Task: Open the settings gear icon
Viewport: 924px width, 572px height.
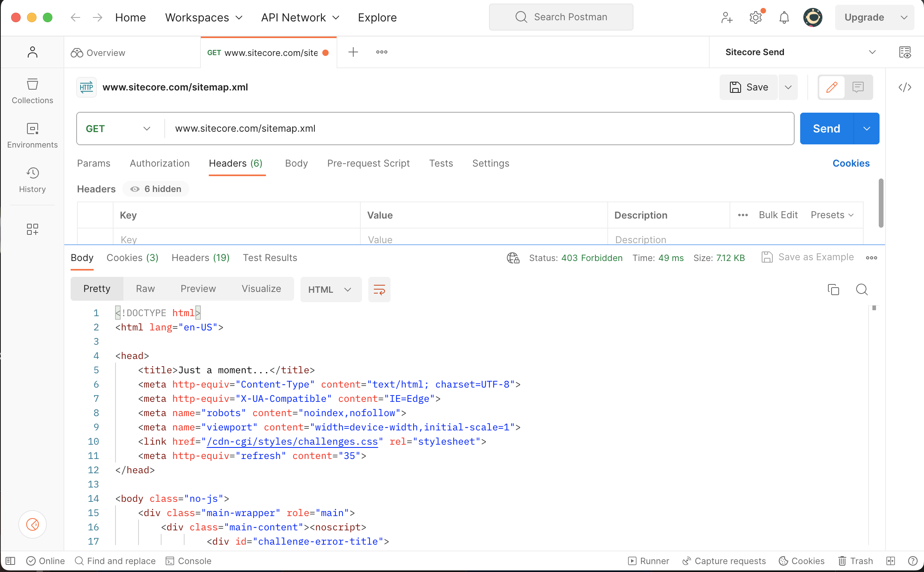Action: 756,17
